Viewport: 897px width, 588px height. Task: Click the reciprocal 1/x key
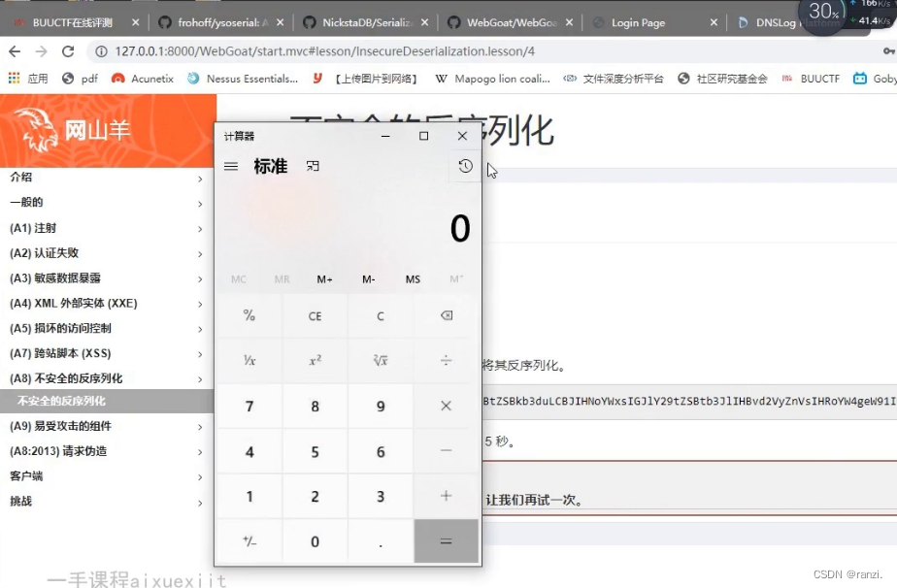click(x=249, y=360)
